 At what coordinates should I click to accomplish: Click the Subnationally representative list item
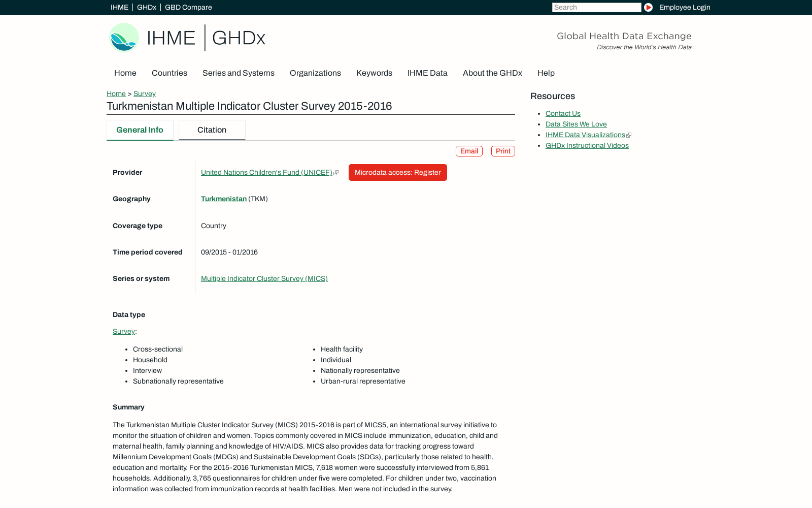178,382
